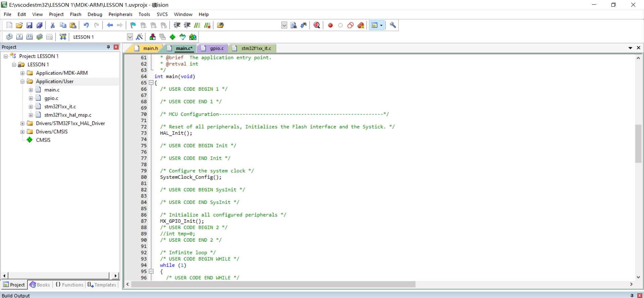This screenshot has height=298, width=644.
Task: Expand the Drivers/CMSIS folder
Action: 22,132
